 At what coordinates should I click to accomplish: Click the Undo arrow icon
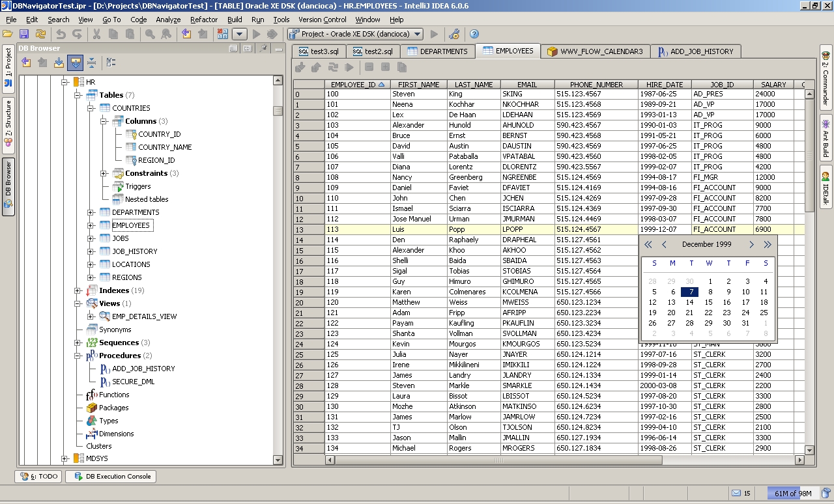[61, 34]
